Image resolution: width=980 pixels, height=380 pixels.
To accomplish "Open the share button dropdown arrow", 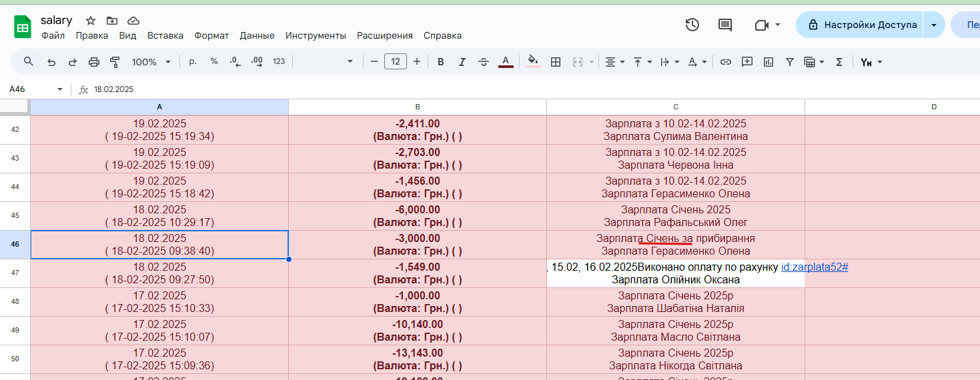I will 934,25.
